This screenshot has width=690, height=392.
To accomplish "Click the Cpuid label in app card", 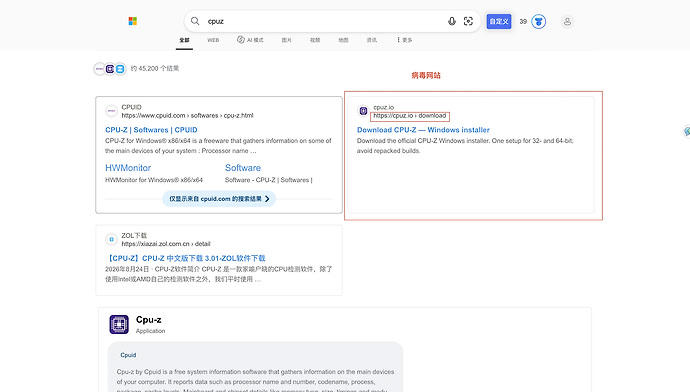I will pos(128,355).
